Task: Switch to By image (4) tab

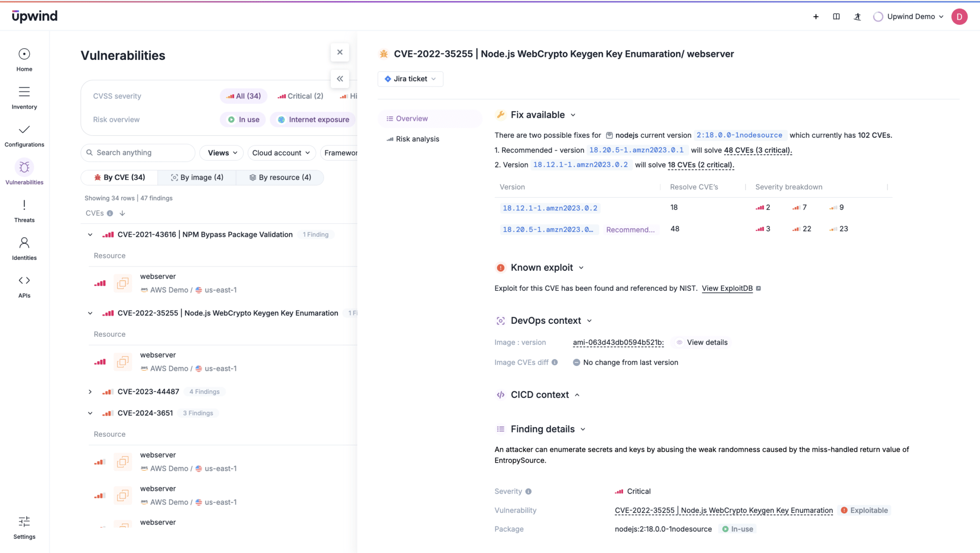Action: [197, 177]
